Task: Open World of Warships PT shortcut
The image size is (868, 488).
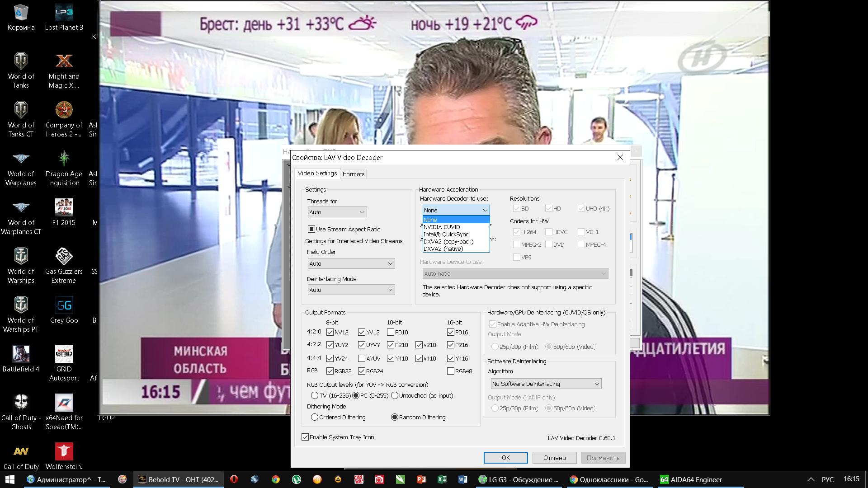Action: [x=21, y=314]
